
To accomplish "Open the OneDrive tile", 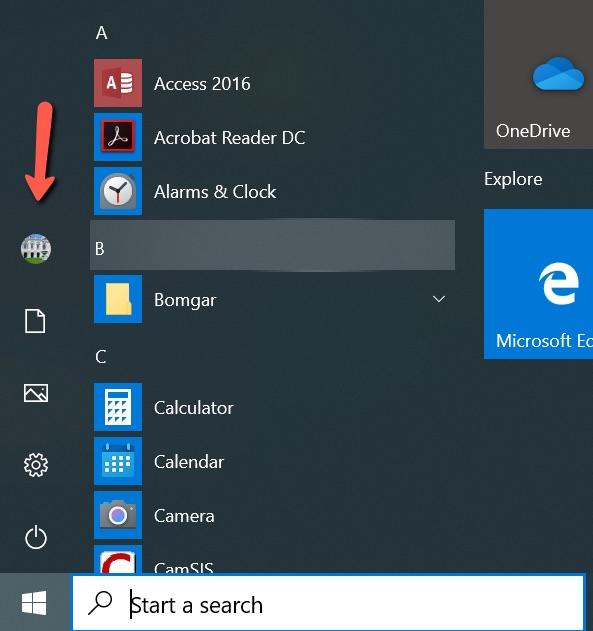I will (x=538, y=74).
